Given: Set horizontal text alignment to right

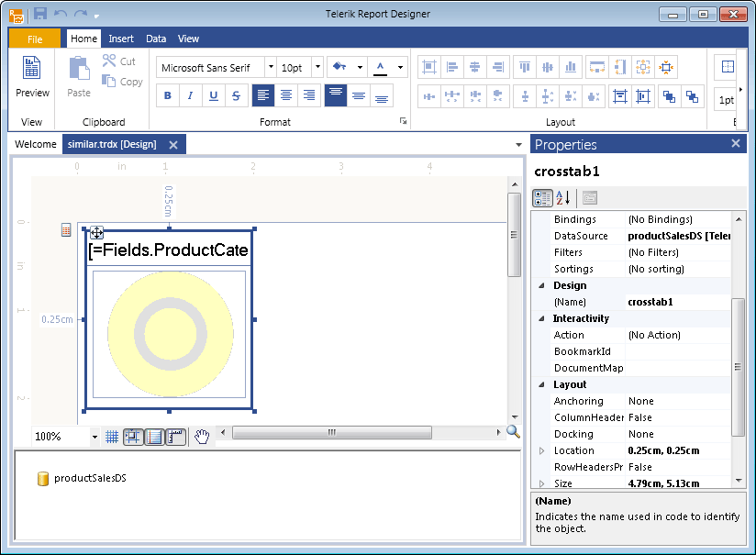Looking at the screenshot, I should 309,95.
